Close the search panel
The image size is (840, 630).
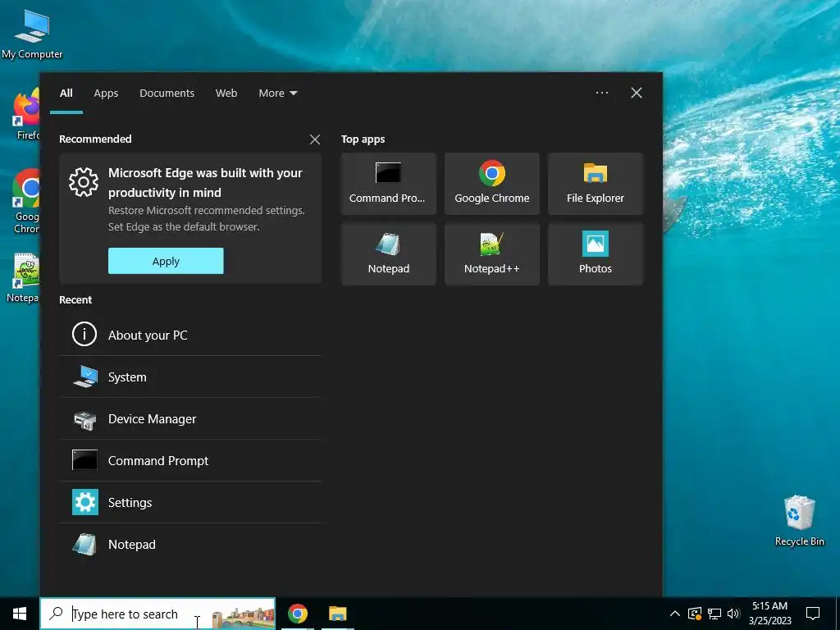tap(637, 93)
